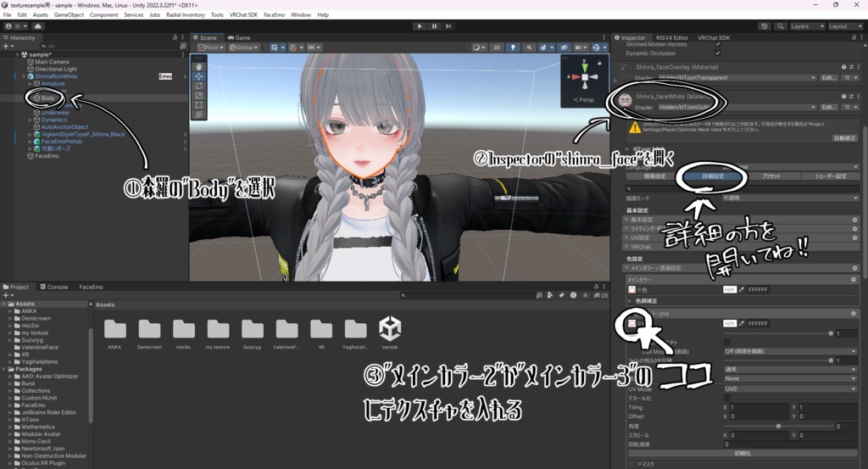
Task: Open the draw mode sphere dropdown
Action: coord(479,47)
